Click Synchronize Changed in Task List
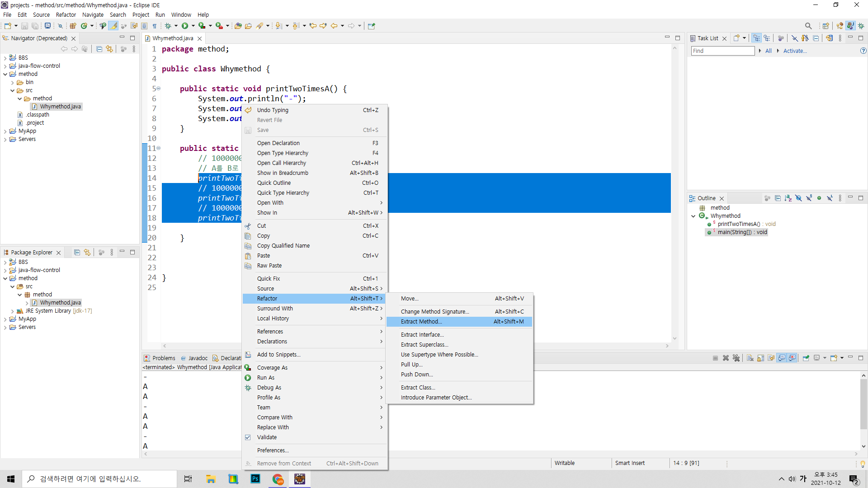Viewport: 868px width, 488px height. point(829,38)
